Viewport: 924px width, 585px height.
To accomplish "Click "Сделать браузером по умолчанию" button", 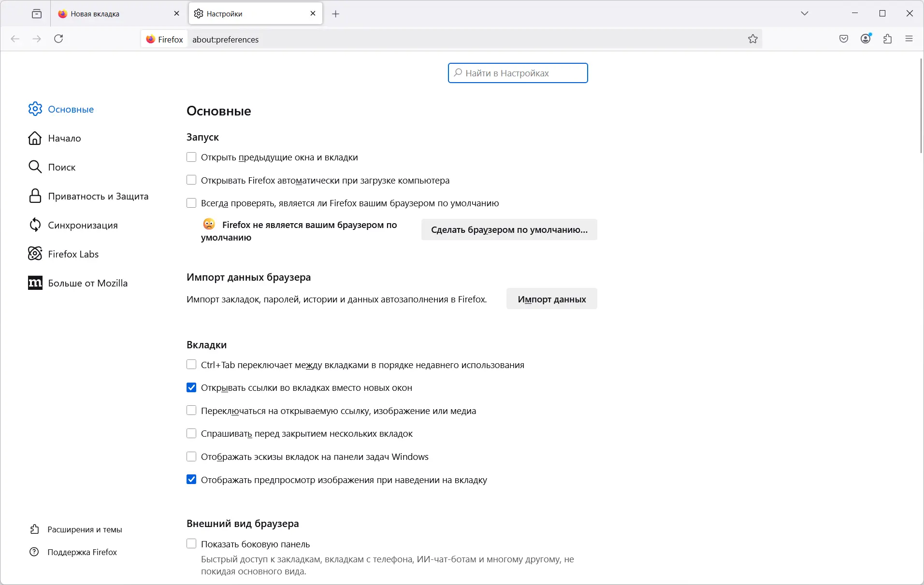I will pyautogui.click(x=509, y=230).
